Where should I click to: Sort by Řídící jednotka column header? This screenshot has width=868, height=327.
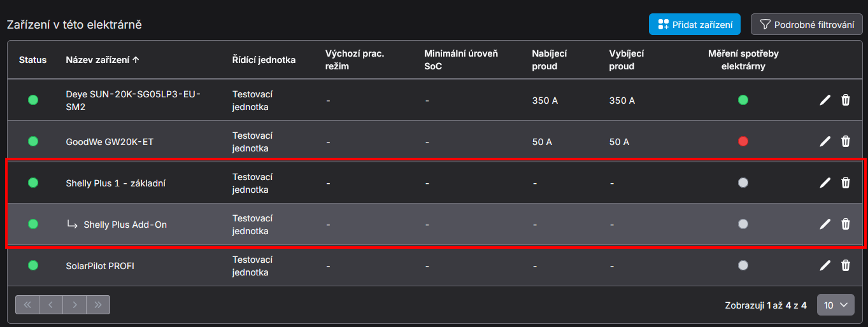click(x=264, y=60)
